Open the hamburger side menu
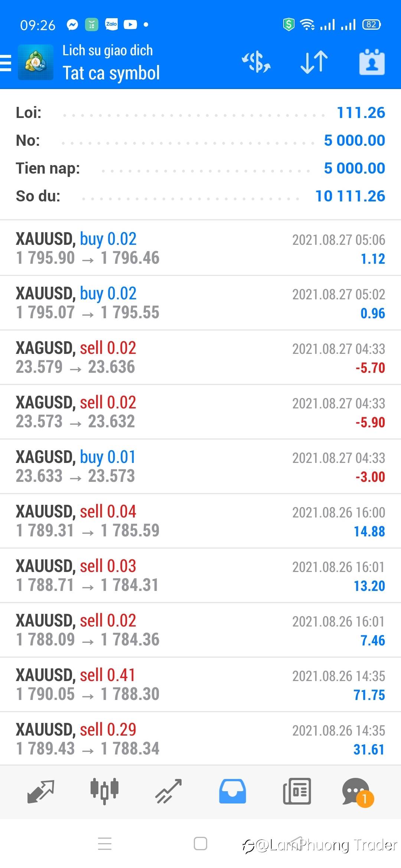This screenshot has width=401, height=868. tap(6, 62)
